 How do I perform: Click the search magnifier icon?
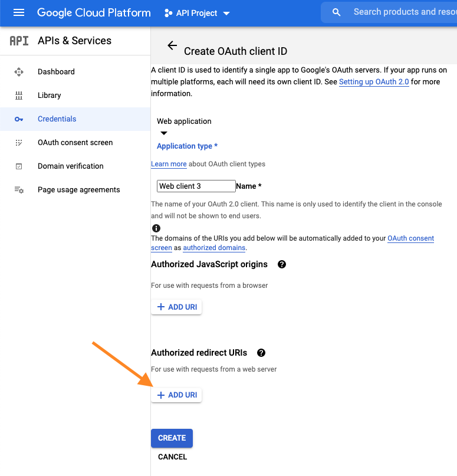pos(336,12)
